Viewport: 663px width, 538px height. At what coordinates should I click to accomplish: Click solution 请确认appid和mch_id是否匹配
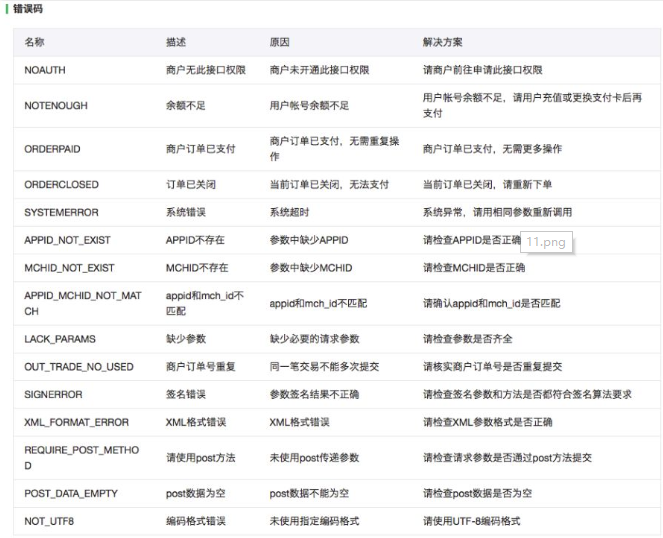point(492,304)
